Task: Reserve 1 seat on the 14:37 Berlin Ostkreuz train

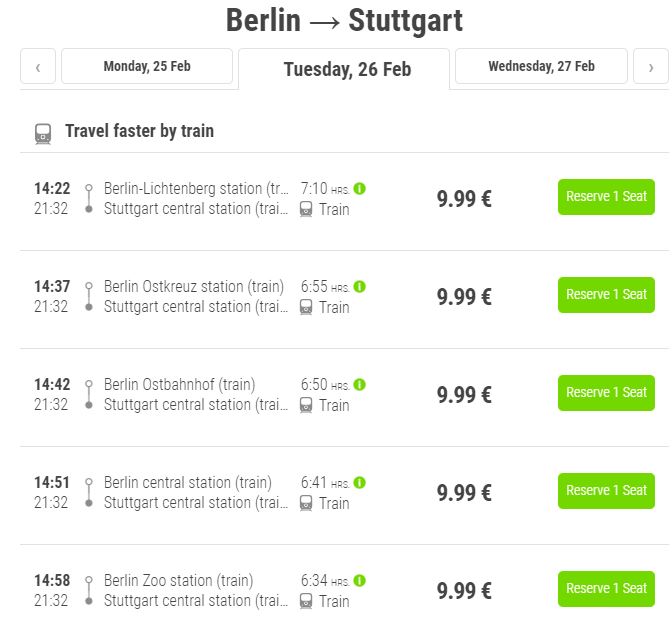Action: (606, 295)
